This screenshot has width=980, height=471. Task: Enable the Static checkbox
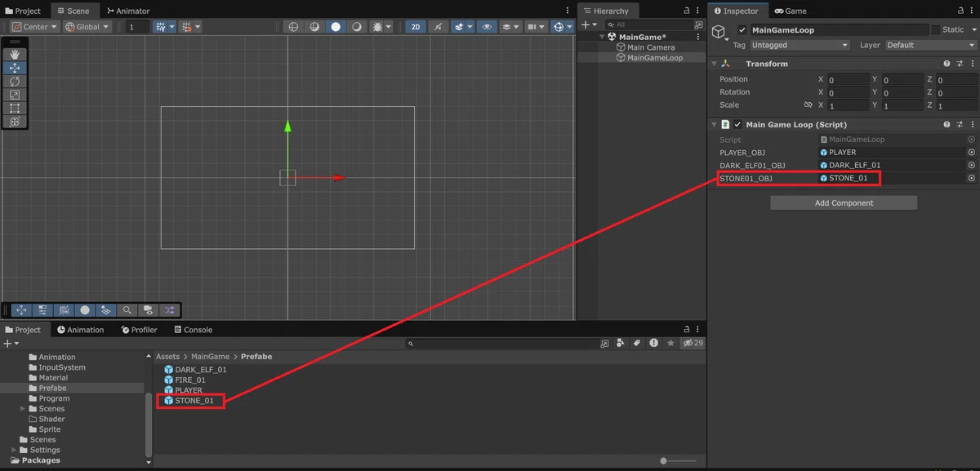pos(935,29)
